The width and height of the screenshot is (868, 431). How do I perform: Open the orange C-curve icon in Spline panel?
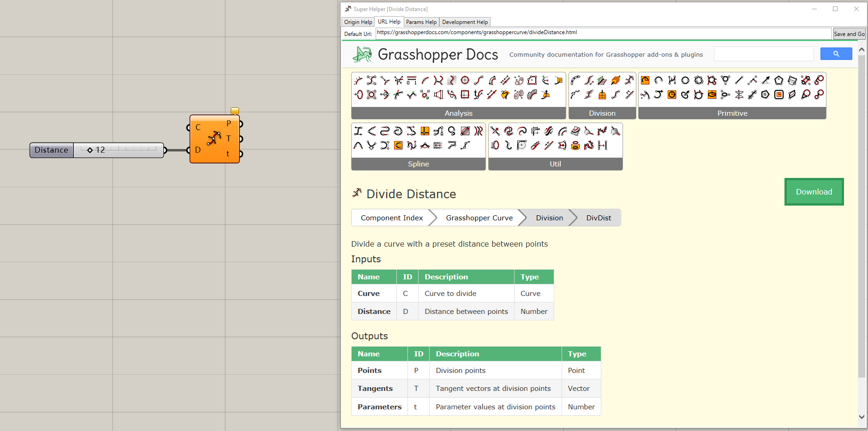[398, 145]
